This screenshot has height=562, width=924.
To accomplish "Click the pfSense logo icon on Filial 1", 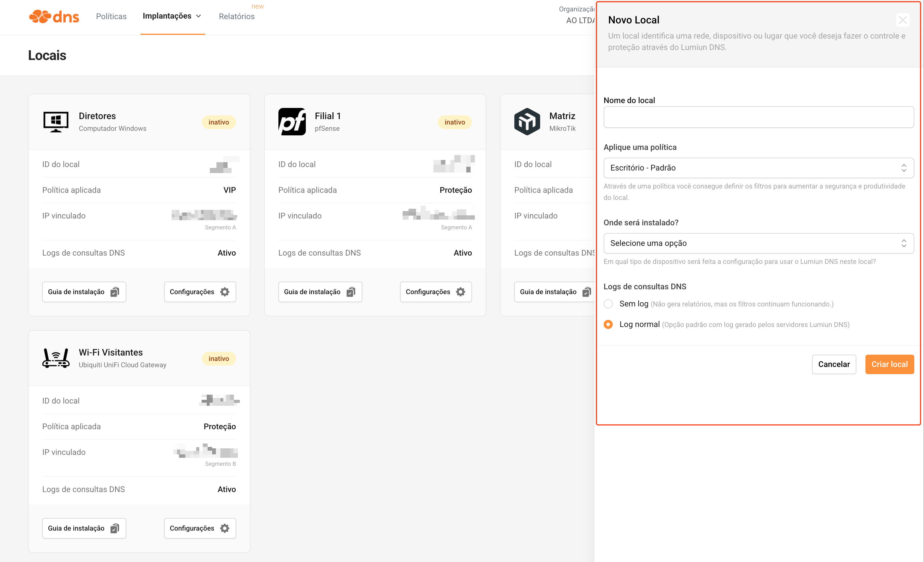I will click(x=292, y=122).
